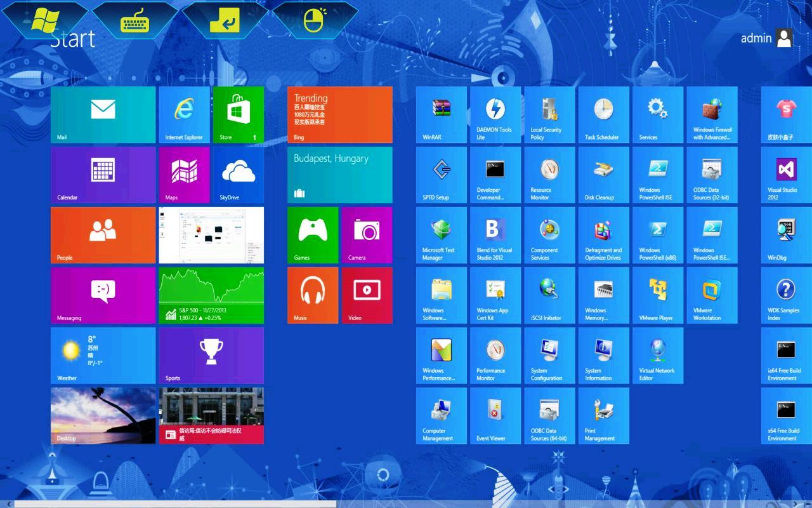Launch Performance Monitor
Viewport: 812px width, 508px height.
pos(495,356)
